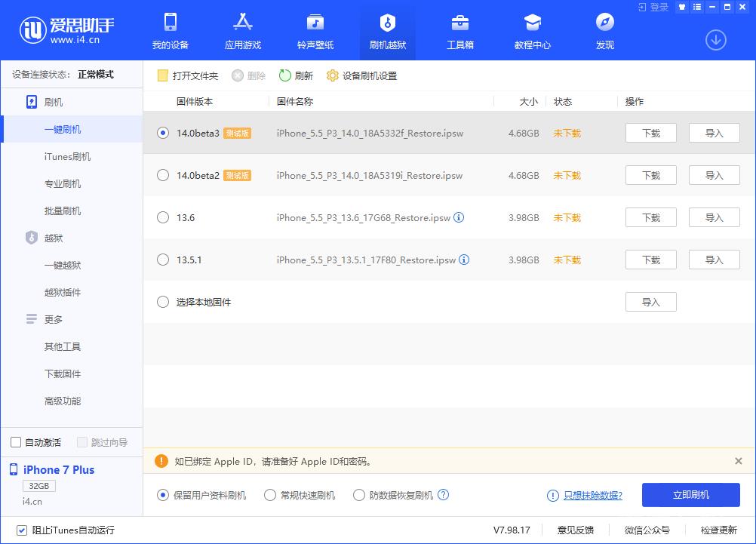The width and height of the screenshot is (756, 544).
Task: Open the download manager circle icon
Action: coord(715,39)
